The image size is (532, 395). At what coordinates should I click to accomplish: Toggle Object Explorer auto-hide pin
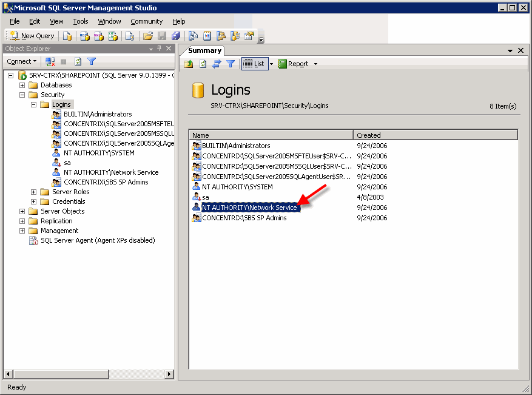(159, 49)
